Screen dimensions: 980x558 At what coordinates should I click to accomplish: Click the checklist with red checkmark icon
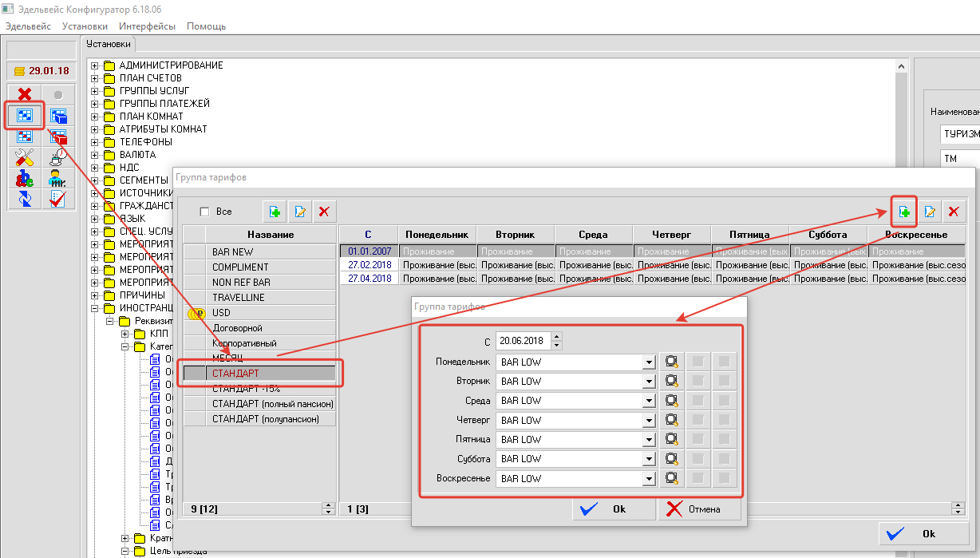pyautogui.click(x=57, y=199)
